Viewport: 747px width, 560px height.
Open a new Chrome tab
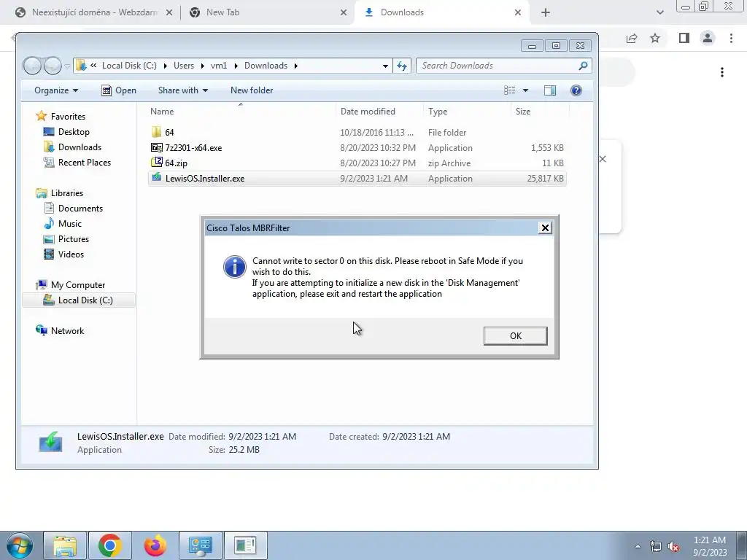(x=546, y=13)
